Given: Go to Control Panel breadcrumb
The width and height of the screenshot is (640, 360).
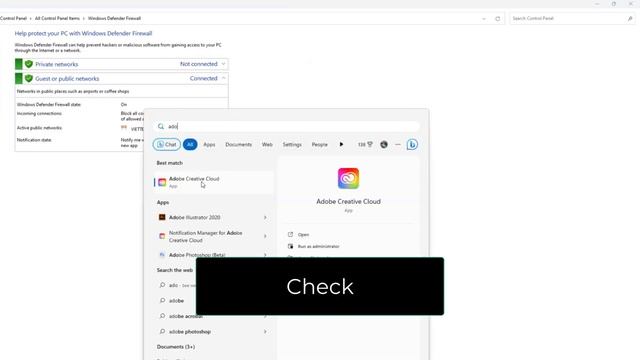Looking at the screenshot, I should [13, 18].
